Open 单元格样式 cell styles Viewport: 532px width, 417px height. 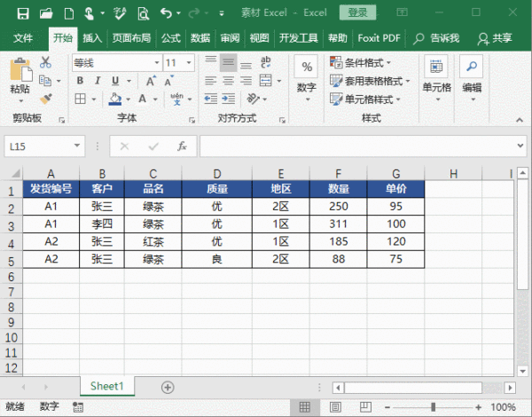pos(365,99)
